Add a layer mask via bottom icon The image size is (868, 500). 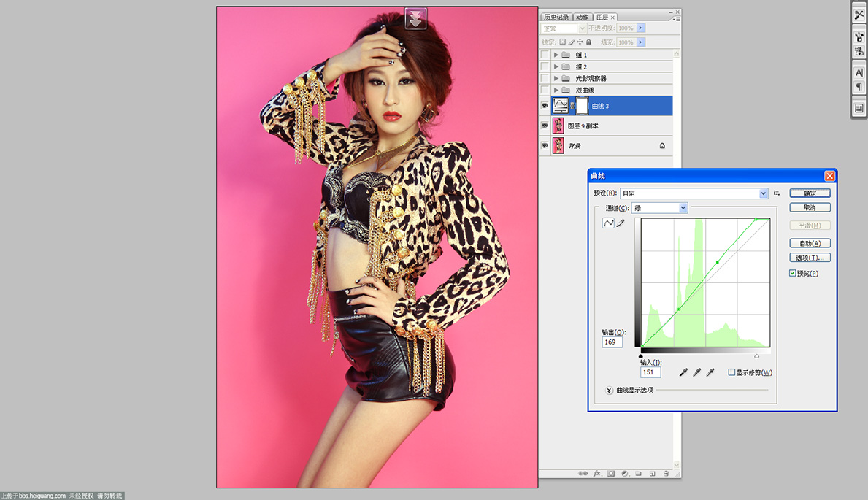[611, 474]
